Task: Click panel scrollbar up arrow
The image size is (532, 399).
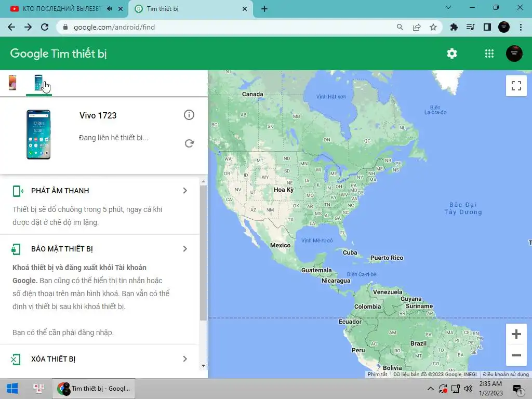Action: (x=203, y=182)
